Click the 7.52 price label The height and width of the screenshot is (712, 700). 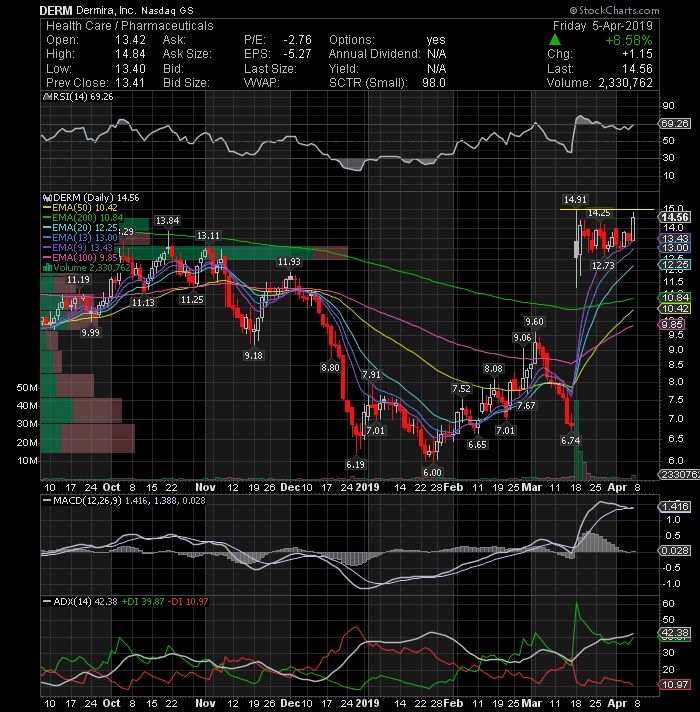[x=461, y=388]
